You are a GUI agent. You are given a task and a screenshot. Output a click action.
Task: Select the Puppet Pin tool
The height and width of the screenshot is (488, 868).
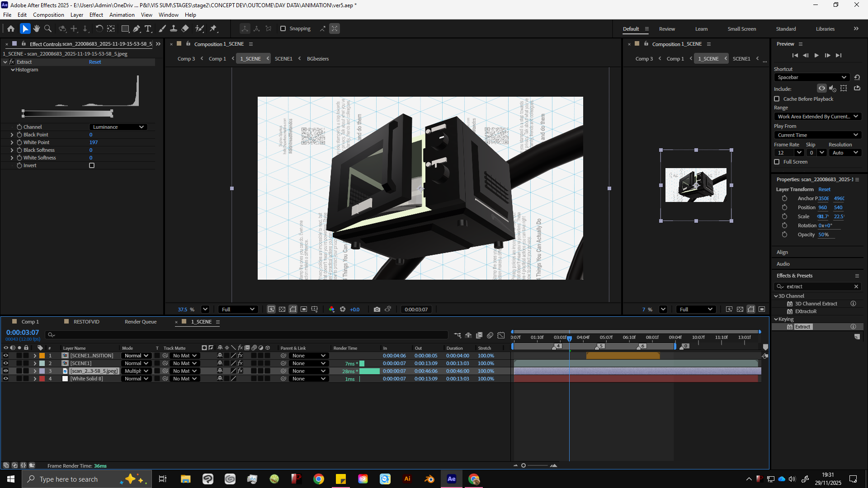[213, 28]
